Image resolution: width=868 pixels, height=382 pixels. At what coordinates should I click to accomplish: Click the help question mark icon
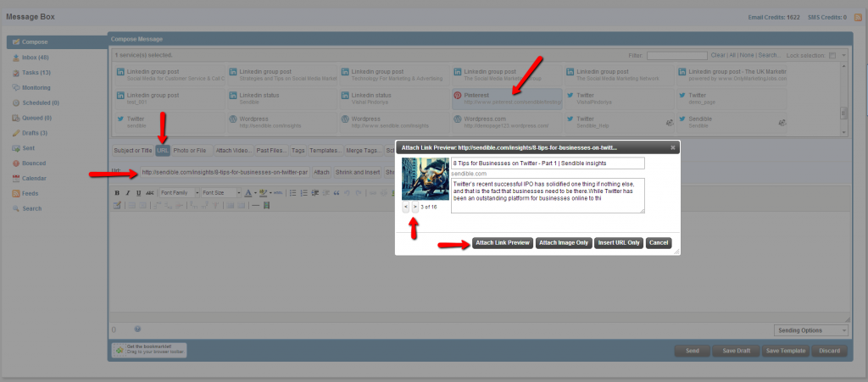pos(137,329)
